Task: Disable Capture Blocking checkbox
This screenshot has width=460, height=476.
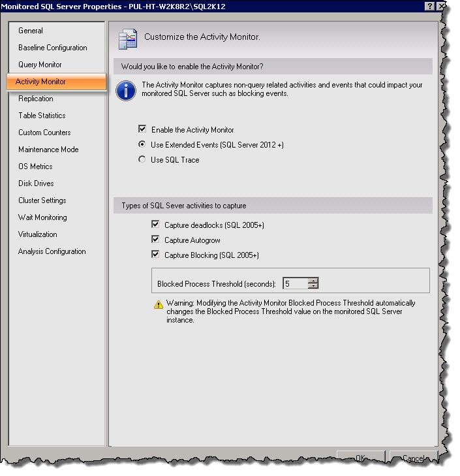Action: [155, 255]
